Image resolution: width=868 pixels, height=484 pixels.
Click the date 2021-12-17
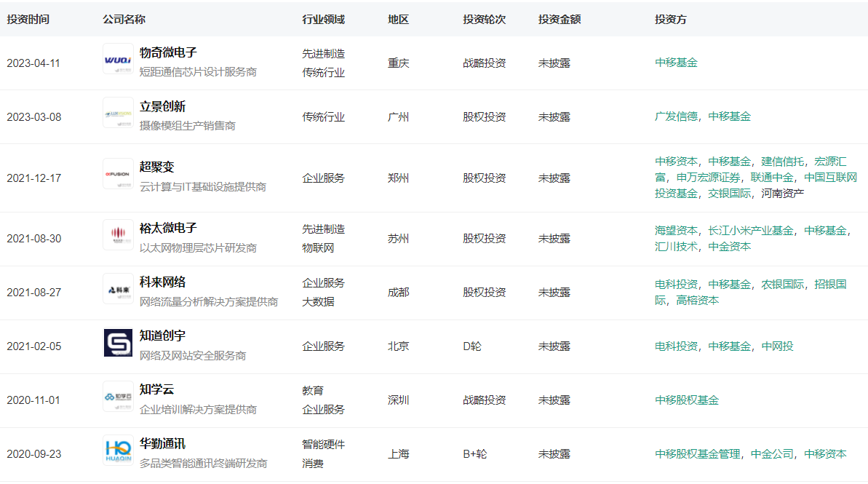tap(33, 178)
